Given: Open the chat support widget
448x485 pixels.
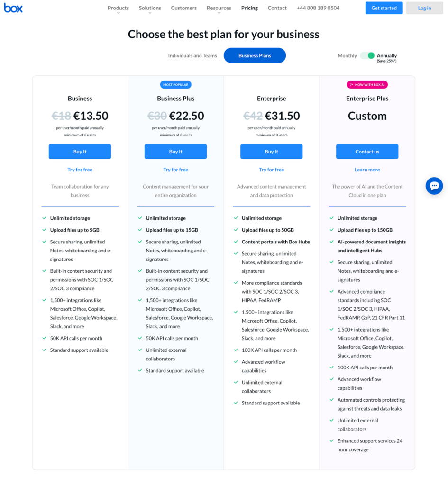Looking at the screenshot, I should tap(434, 186).
